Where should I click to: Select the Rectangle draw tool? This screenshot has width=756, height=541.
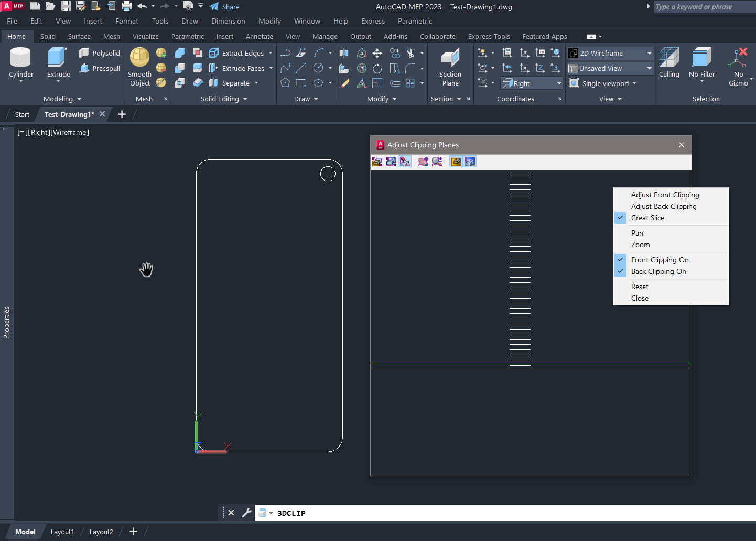(300, 82)
